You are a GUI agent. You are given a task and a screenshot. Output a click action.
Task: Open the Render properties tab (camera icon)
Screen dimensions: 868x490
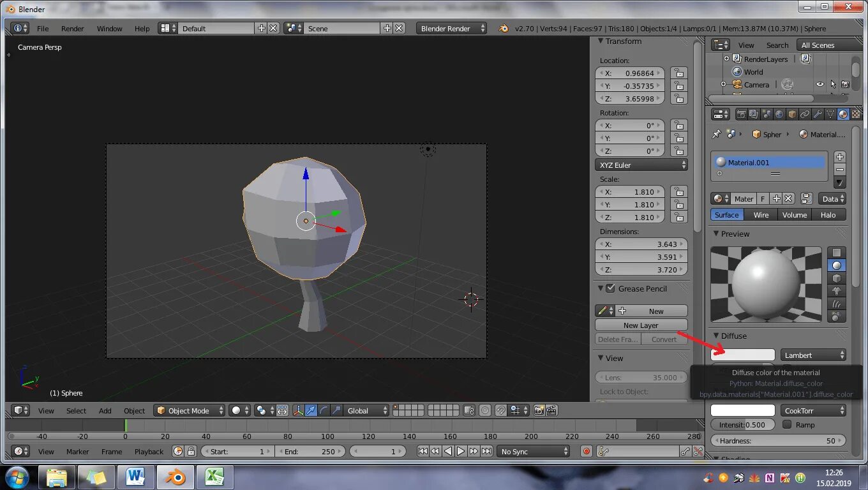coord(741,115)
